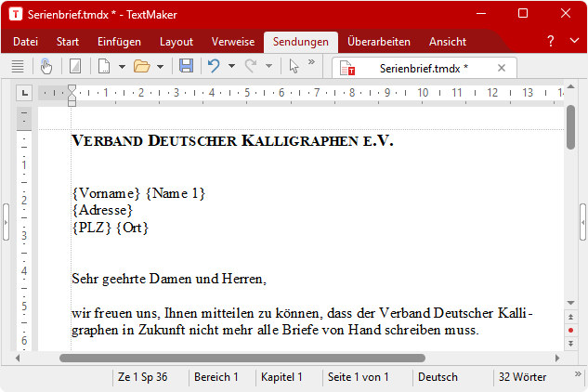Switch to the Ansicht ribbon tab

[x=448, y=41]
